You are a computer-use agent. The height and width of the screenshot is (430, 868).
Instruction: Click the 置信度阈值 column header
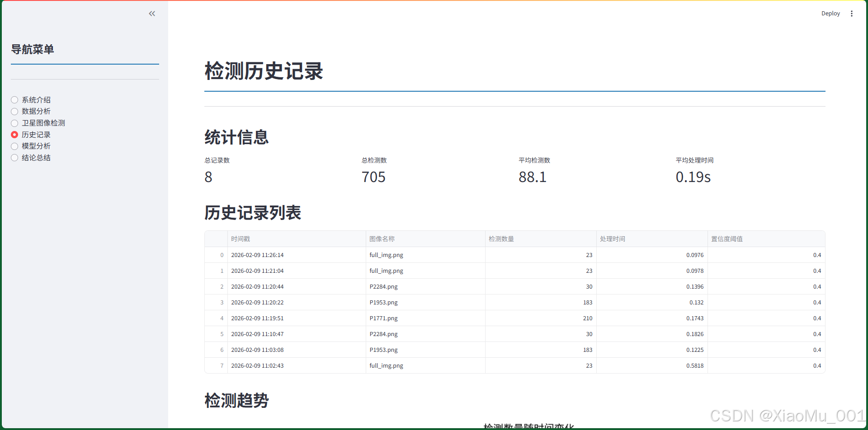[x=727, y=238]
